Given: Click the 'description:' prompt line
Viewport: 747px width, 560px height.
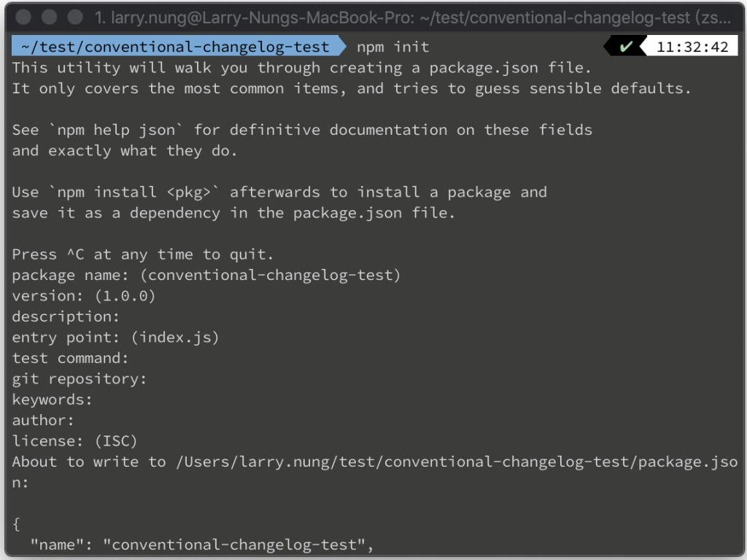Looking at the screenshot, I should 66,316.
